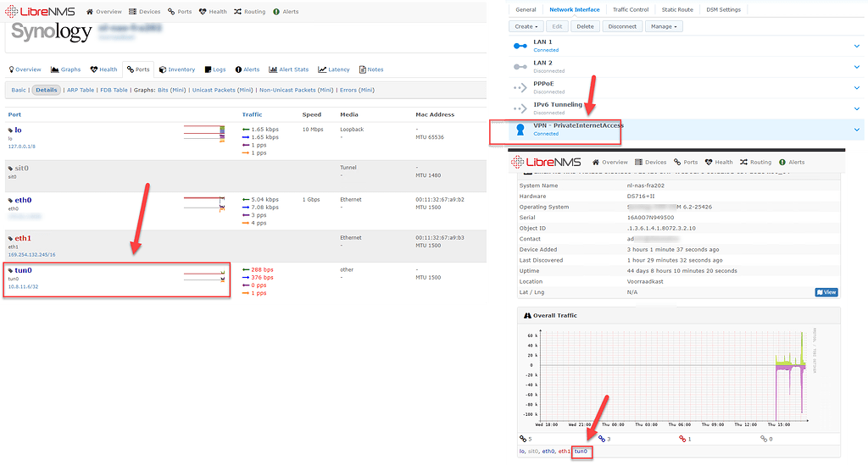The height and width of the screenshot is (465, 868).
Task: Expand the PPPoE interface row
Action: point(856,88)
